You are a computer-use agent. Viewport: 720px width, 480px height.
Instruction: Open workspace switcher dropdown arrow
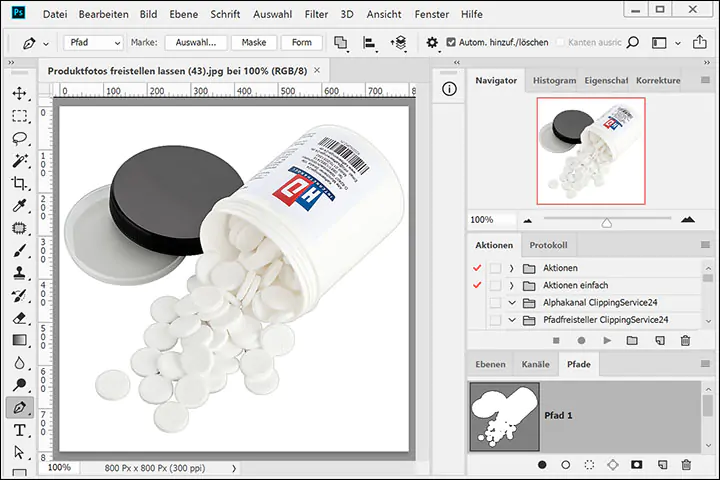[678, 44]
